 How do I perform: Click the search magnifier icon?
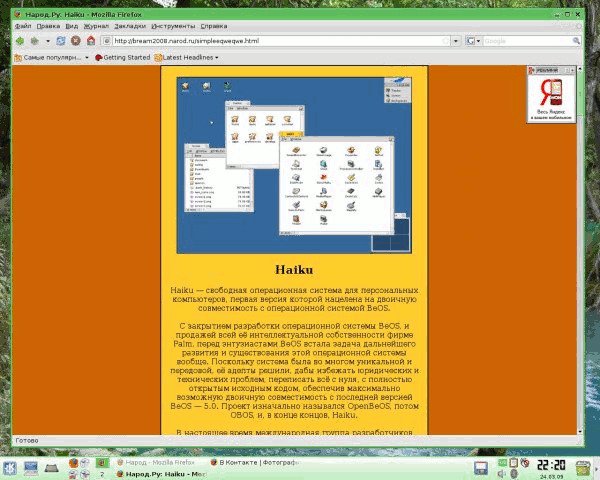576,41
